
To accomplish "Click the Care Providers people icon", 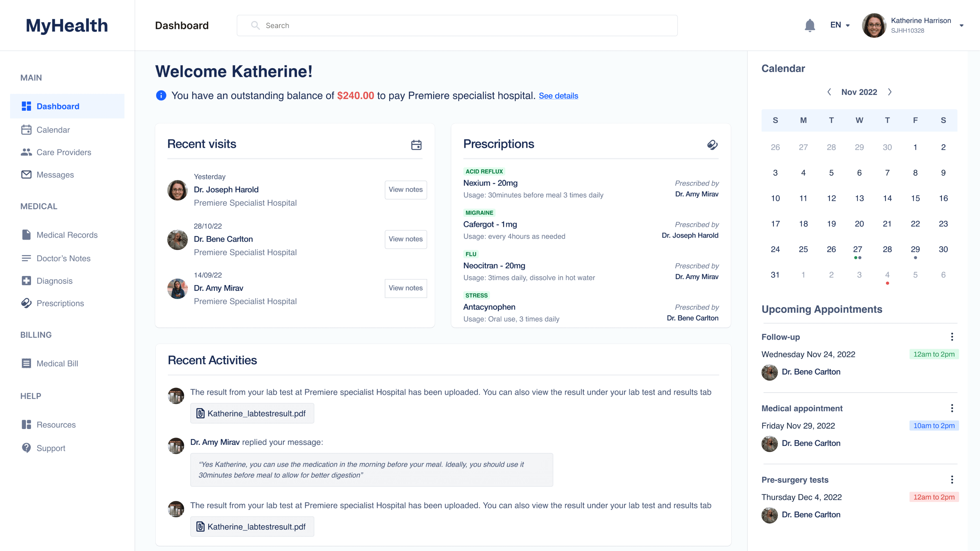I will (x=26, y=152).
